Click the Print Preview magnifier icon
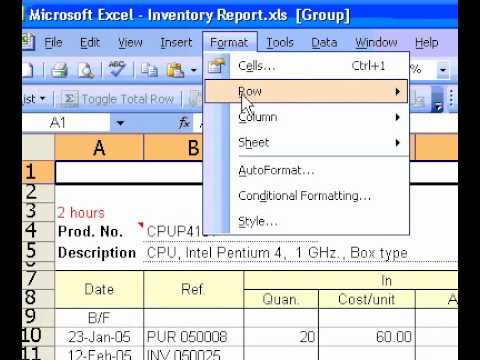 pos(86,70)
